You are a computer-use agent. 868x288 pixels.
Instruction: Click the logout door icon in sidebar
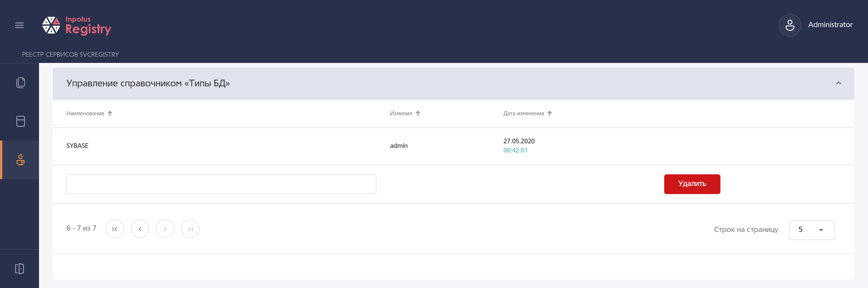coord(20,269)
